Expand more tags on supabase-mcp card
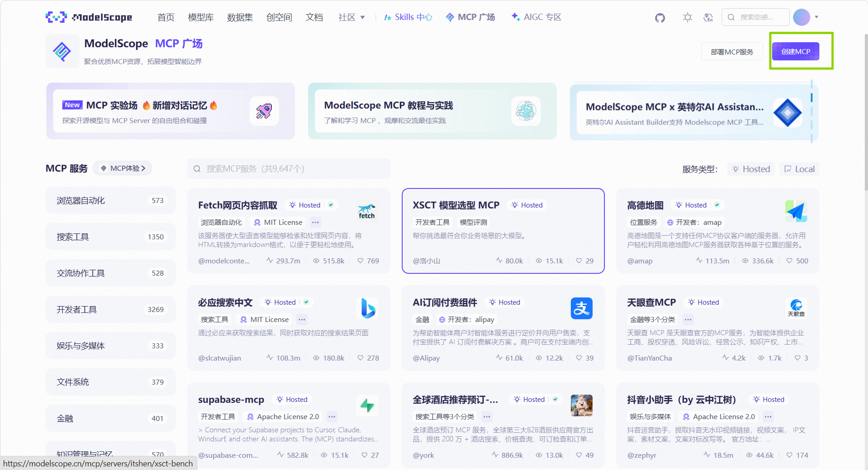 pos(332,416)
